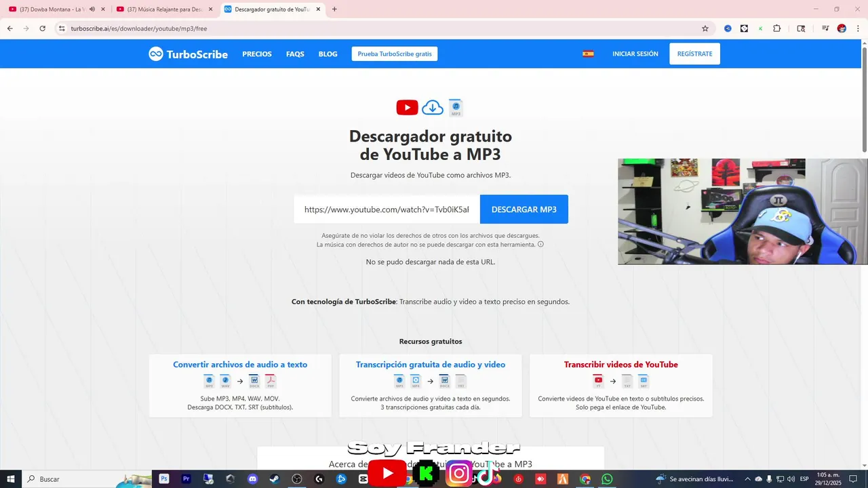Open Chrome three-dot menu
The width and height of the screenshot is (868, 488).
tap(857, 28)
